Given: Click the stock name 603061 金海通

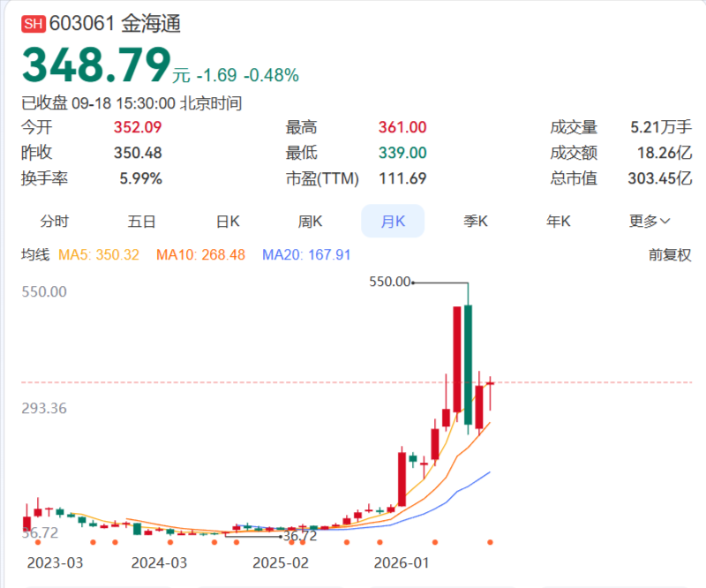Looking at the screenshot, I should (x=115, y=24).
